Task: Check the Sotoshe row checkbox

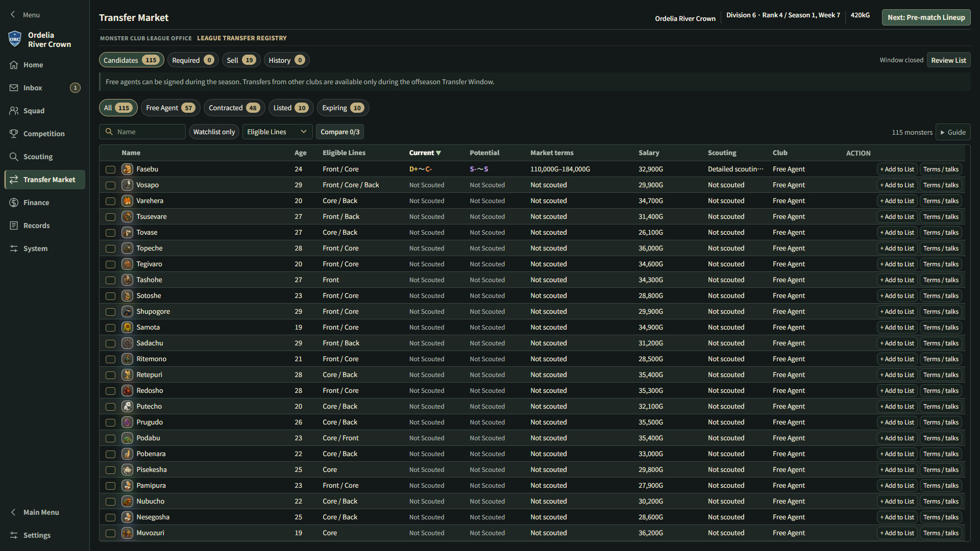Action: [x=110, y=296]
